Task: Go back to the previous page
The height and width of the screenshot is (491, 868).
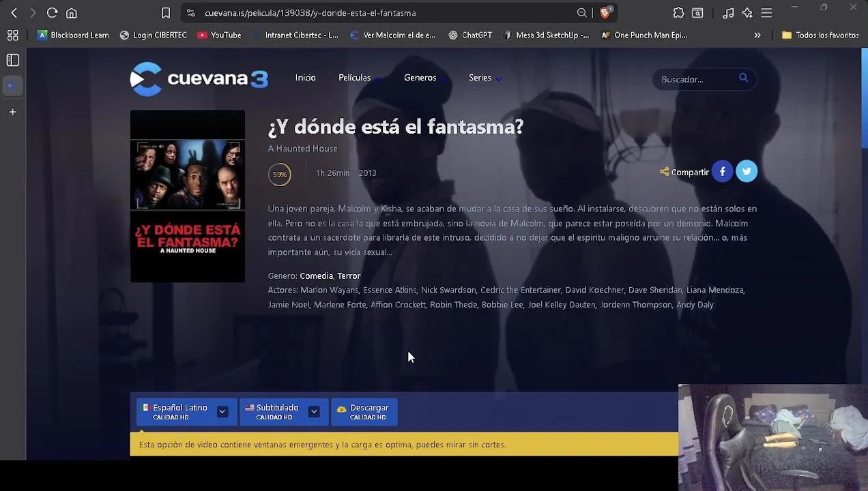Action: click(14, 13)
